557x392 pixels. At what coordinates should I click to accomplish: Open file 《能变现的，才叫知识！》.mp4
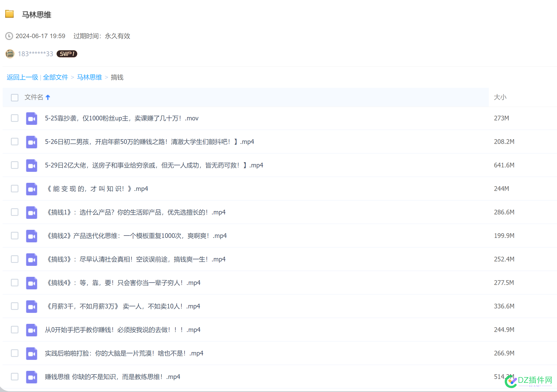click(x=97, y=189)
